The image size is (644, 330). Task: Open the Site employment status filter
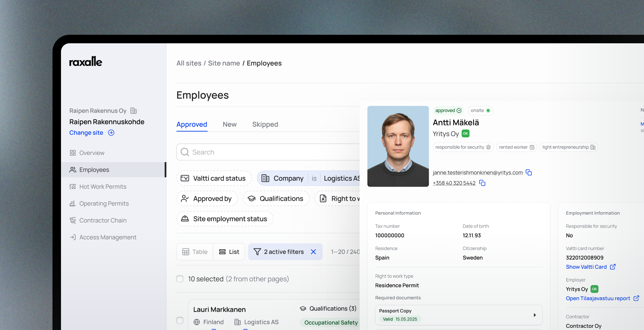pyautogui.click(x=225, y=219)
